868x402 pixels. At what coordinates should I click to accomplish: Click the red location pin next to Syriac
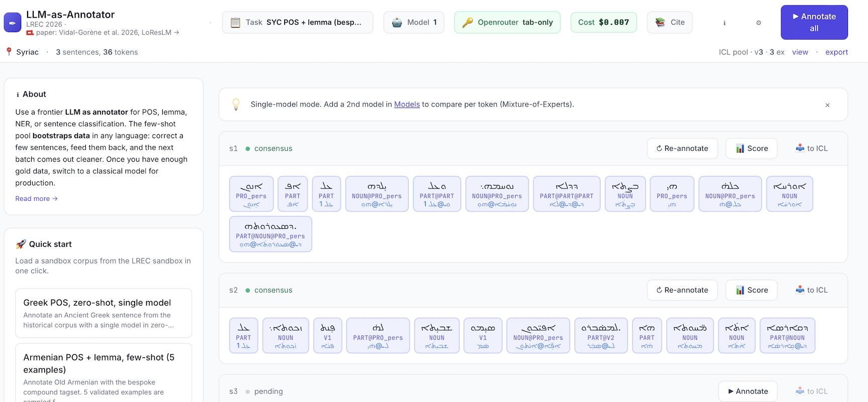9,52
